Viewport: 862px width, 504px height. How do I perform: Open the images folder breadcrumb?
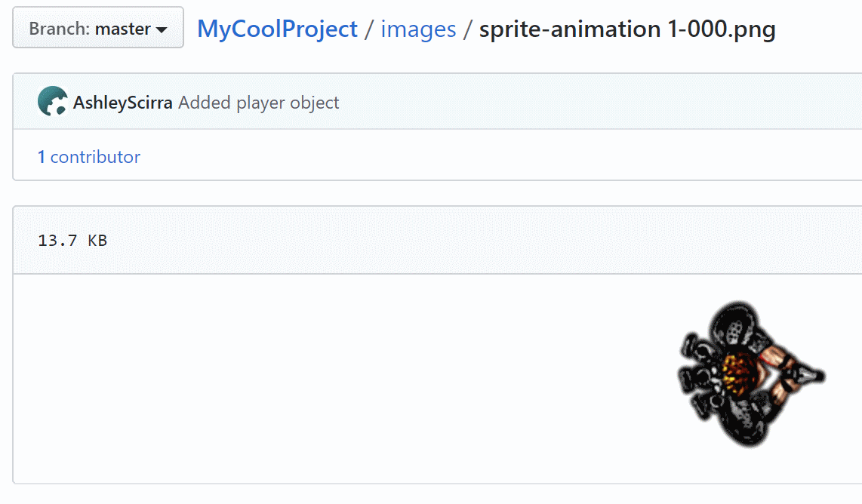coord(418,29)
